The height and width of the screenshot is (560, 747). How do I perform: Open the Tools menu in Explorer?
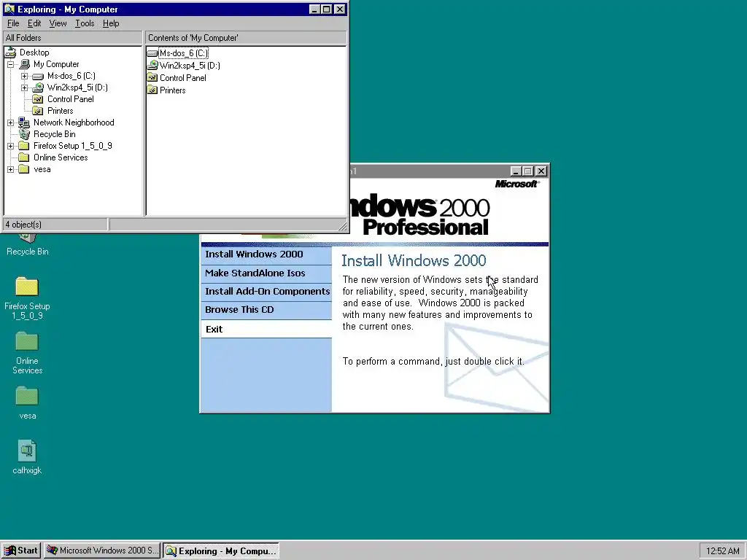(x=85, y=23)
